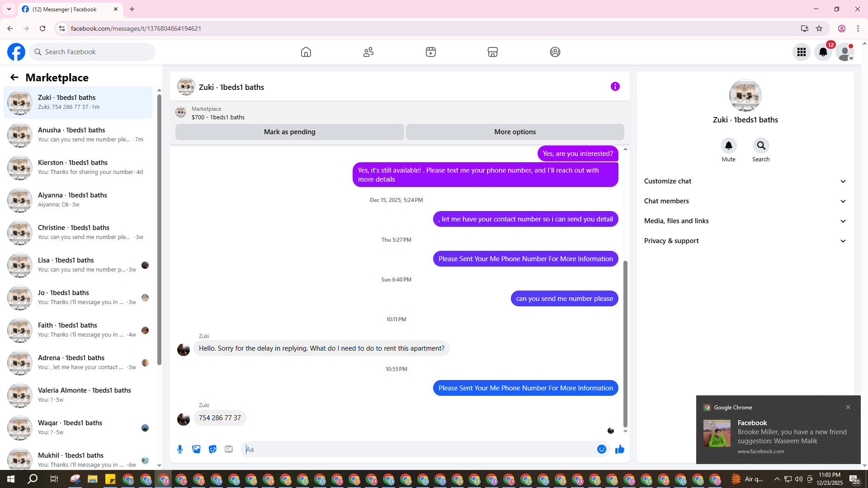Click the voice clip microphone icon
Viewport: 868px width, 488px height.
coord(180,449)
